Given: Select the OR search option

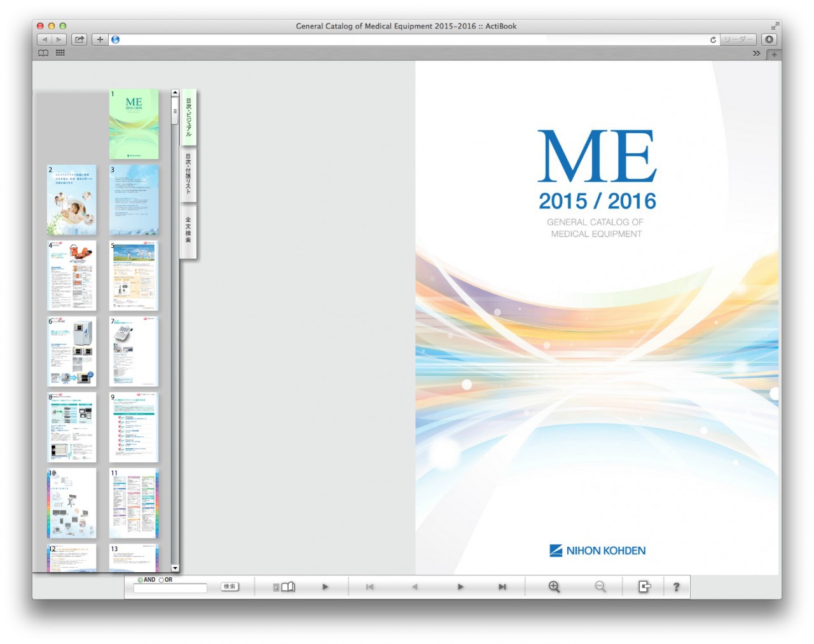Looking at the screenshot, I should coord(161,580).
